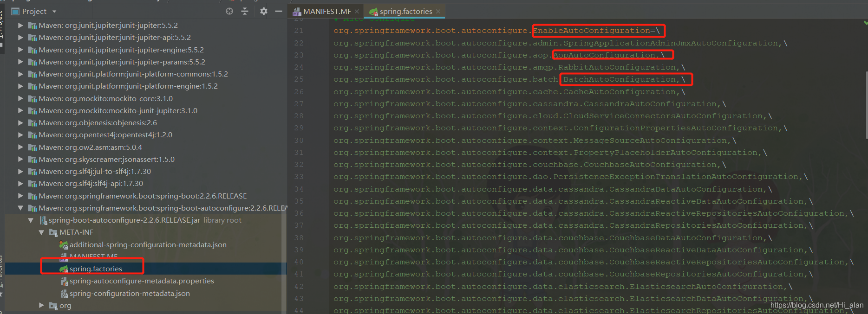
Task: Hide the Project panel with minimize icon
Action: point(279,11)
